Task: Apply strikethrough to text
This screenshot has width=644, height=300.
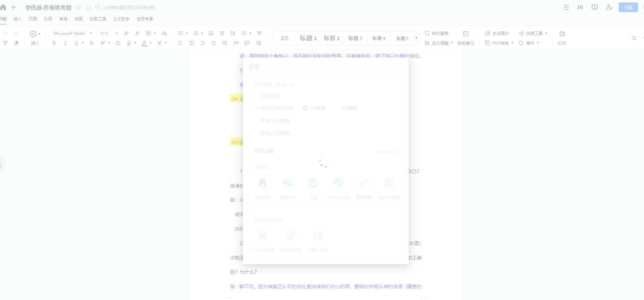Action: [x=92, y=43]
